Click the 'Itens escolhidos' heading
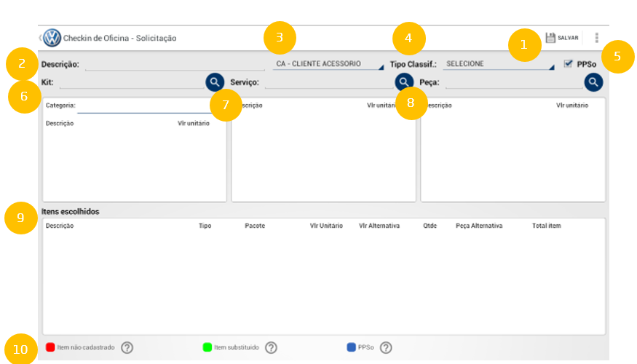The image size is (637, 364). (71, 212)
